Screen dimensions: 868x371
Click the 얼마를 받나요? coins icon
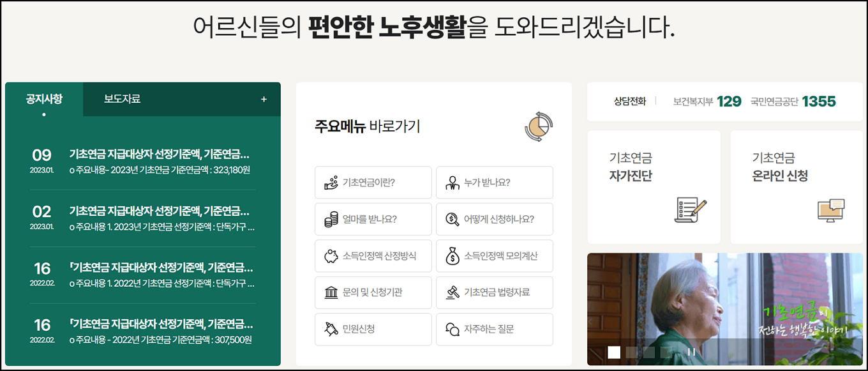tap(331, 219)
